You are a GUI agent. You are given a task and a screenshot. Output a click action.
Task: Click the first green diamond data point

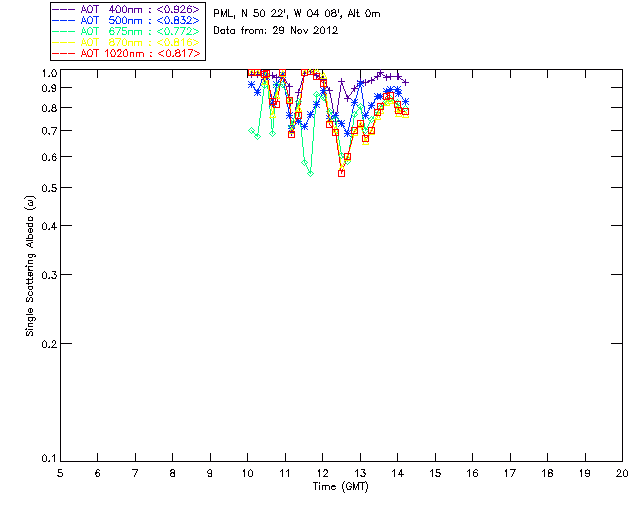coord(251,131)
